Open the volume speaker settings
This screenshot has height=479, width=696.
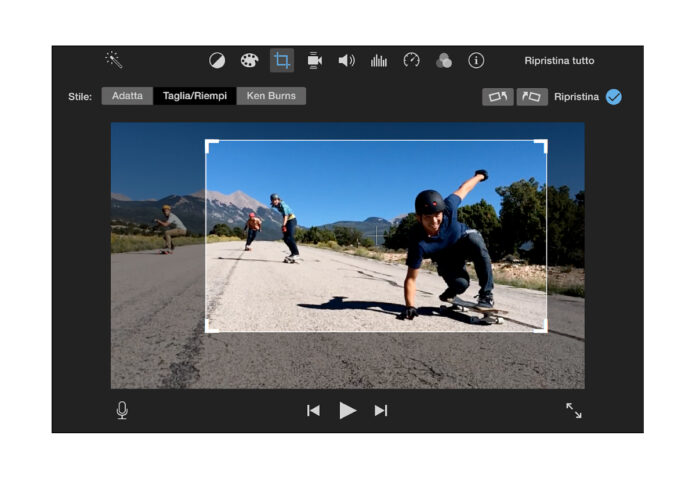(346, 60)
